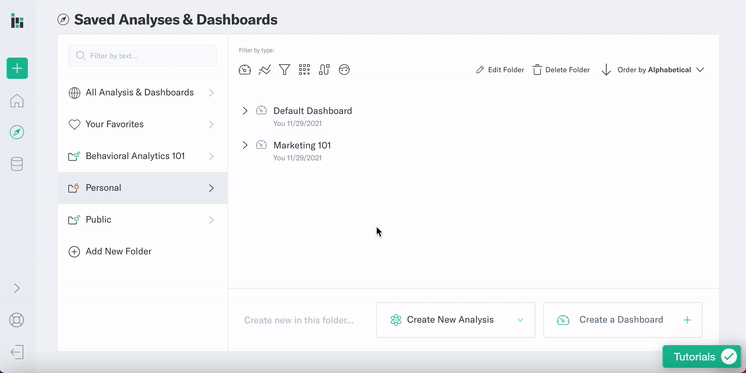746x373 pixels.
Task: Filter by cohort grid icon
Action: pos(304,70)
